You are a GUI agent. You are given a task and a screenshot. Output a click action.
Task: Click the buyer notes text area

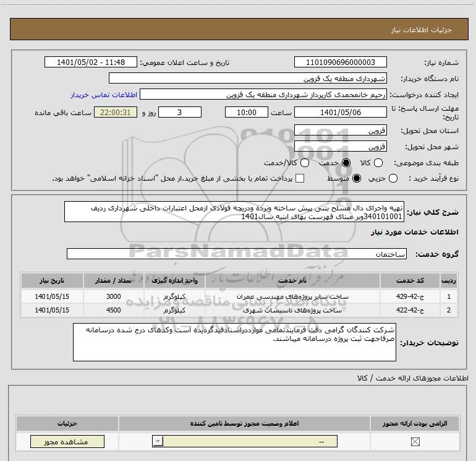point(234,342)
